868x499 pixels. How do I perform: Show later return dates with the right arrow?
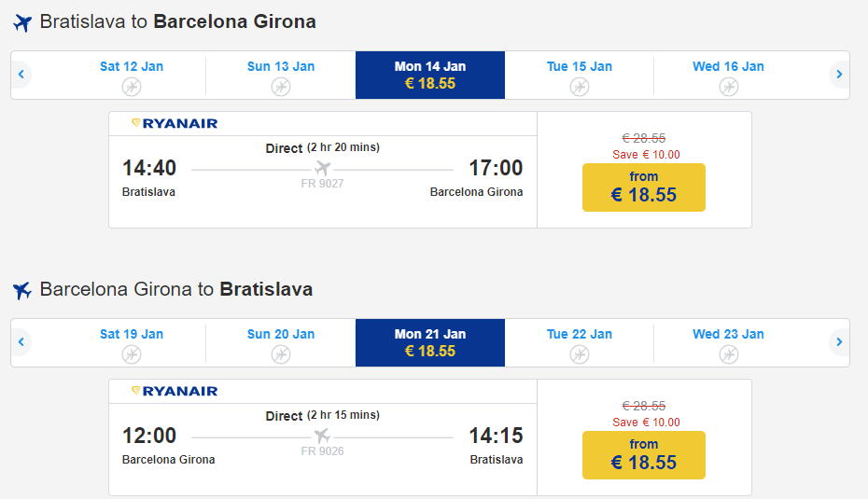[x=839, y=342]
